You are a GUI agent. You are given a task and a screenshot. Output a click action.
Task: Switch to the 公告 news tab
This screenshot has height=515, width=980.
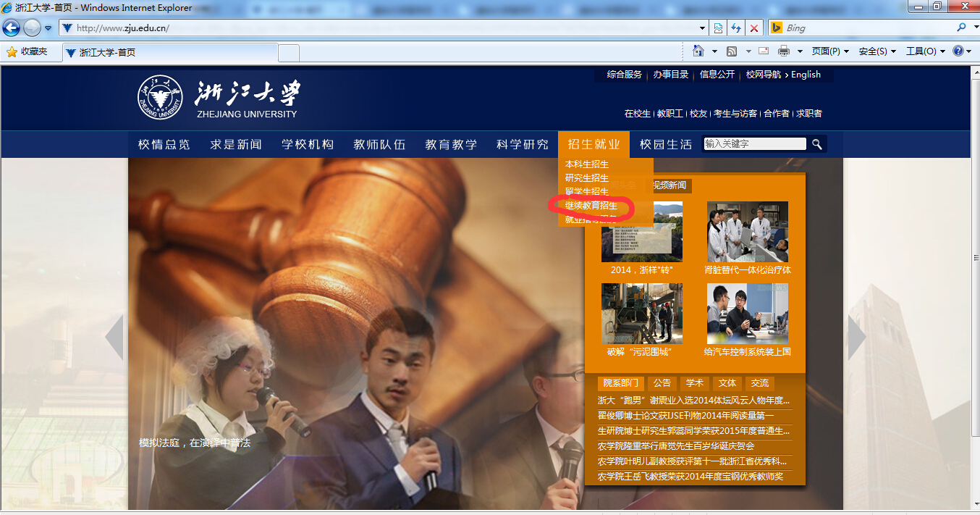662,383
